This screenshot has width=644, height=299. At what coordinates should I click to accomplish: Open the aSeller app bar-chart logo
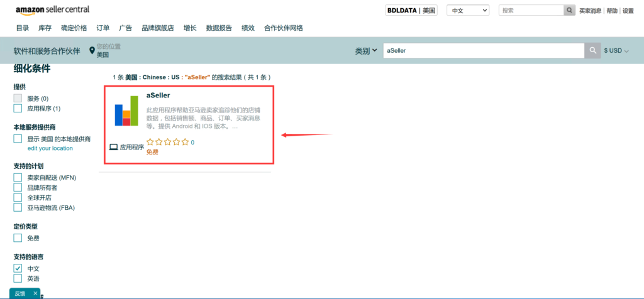pyautogui.click(x=126, y=111)
